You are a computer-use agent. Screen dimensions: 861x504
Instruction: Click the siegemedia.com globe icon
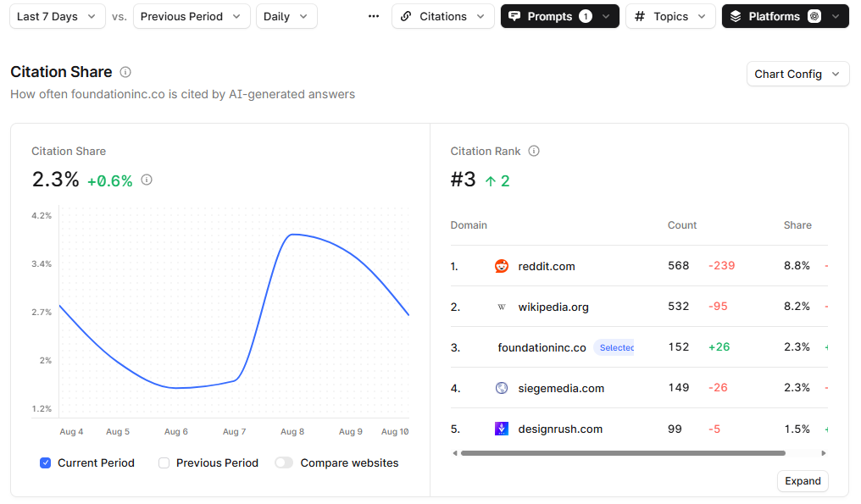502,388
